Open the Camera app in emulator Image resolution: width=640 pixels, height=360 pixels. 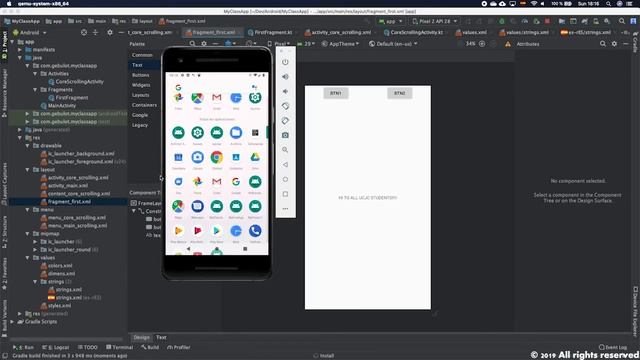click(x=198, y=157)
